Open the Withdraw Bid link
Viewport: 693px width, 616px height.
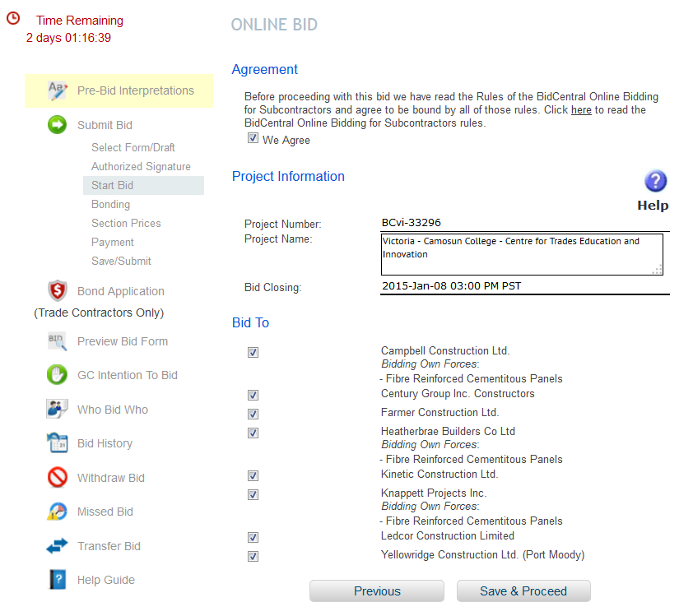click(x=111, y=478)
